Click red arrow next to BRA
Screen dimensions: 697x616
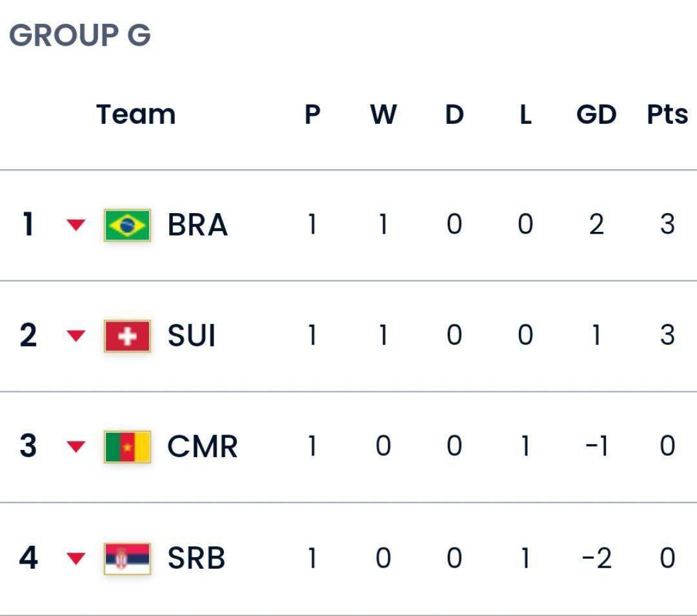[x=76, y=225]
